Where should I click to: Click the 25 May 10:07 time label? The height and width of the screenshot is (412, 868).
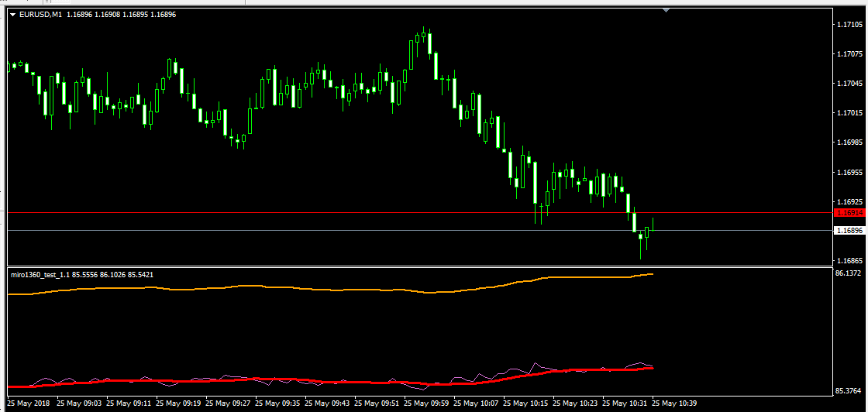tap(476, 403)
